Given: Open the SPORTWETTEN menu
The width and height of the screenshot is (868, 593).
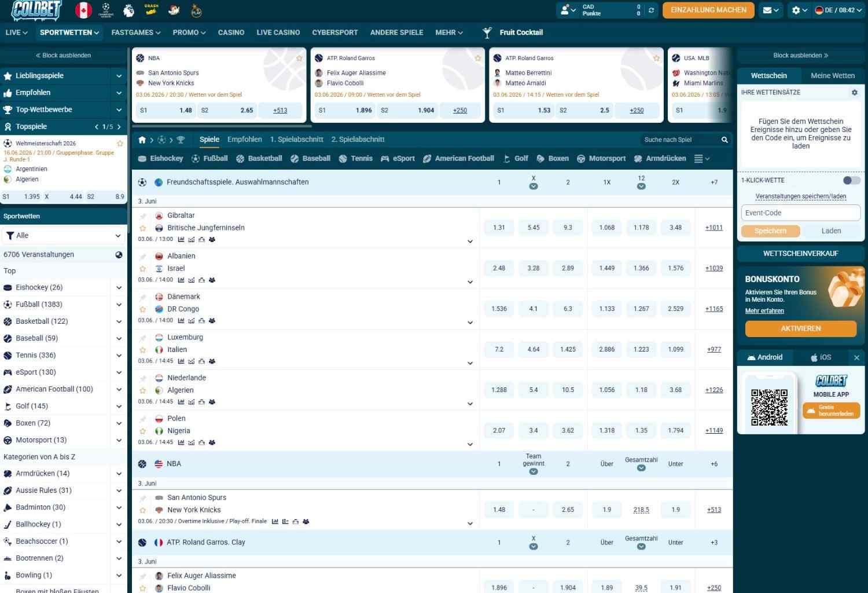Looking at the screenshot, I should (x=69, y=32).
